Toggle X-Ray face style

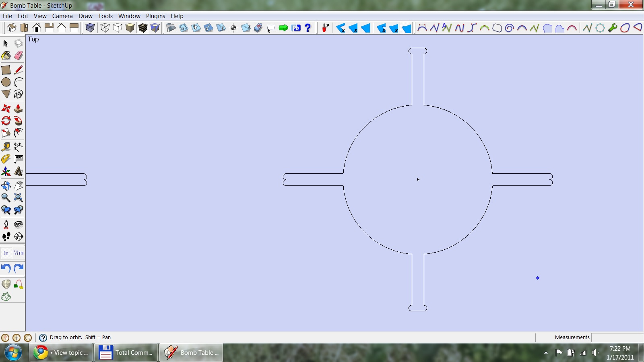(90, 28)
